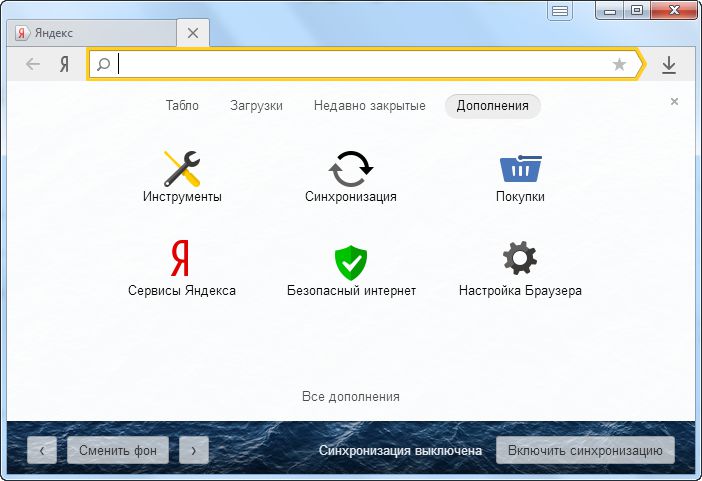702x481 pixels.
Task: Switch to the Табло tab
Action: point(182,106)
